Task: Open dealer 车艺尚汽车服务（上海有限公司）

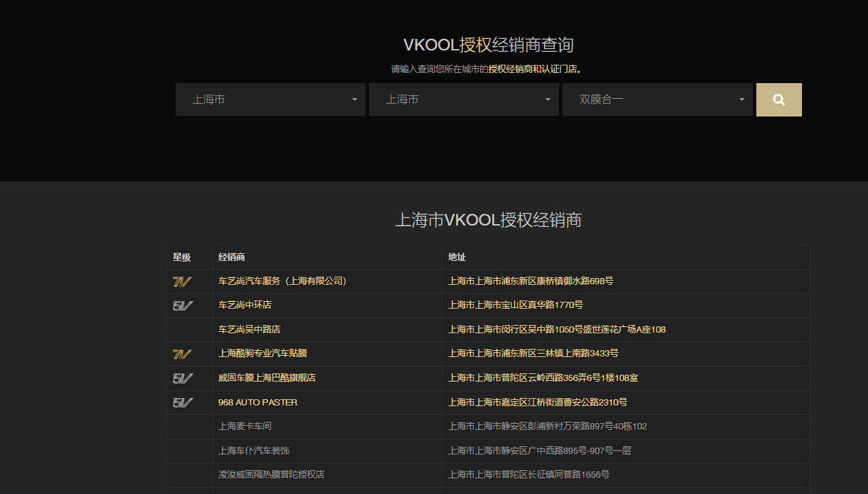Action: tap(283, 281)
